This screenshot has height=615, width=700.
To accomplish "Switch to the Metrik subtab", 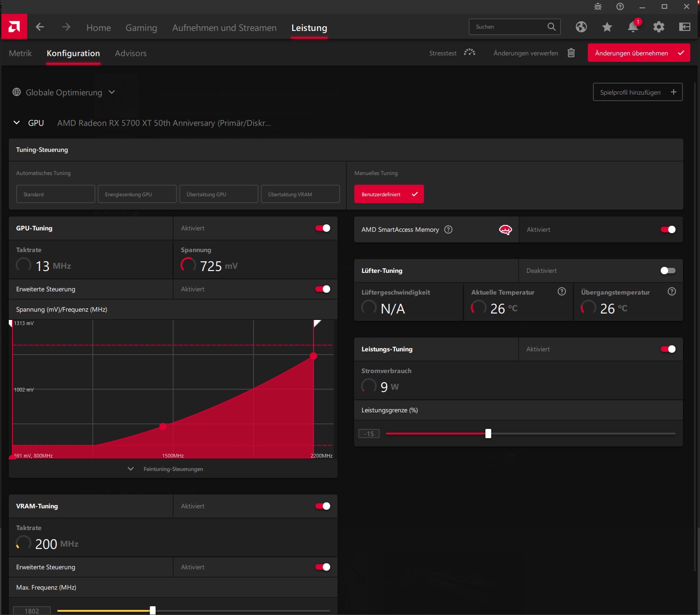I will click(x=20, y=53).
